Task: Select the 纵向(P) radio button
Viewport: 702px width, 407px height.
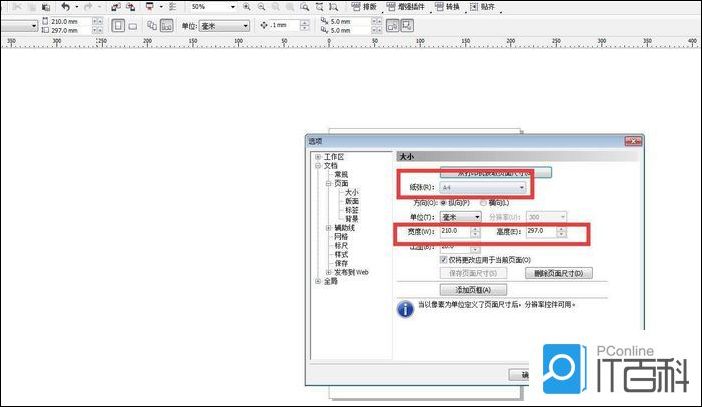Action: tap(444, 203)
